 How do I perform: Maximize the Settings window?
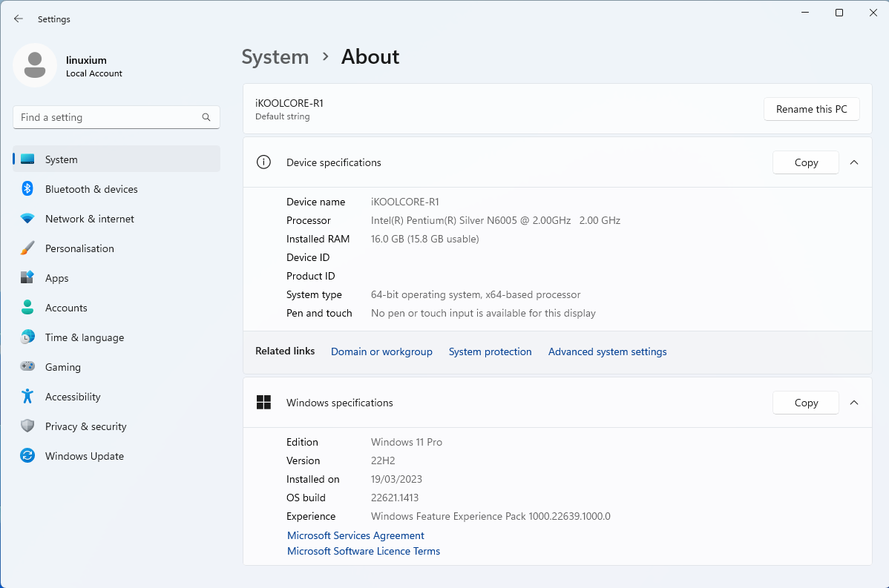pos(839,13)
